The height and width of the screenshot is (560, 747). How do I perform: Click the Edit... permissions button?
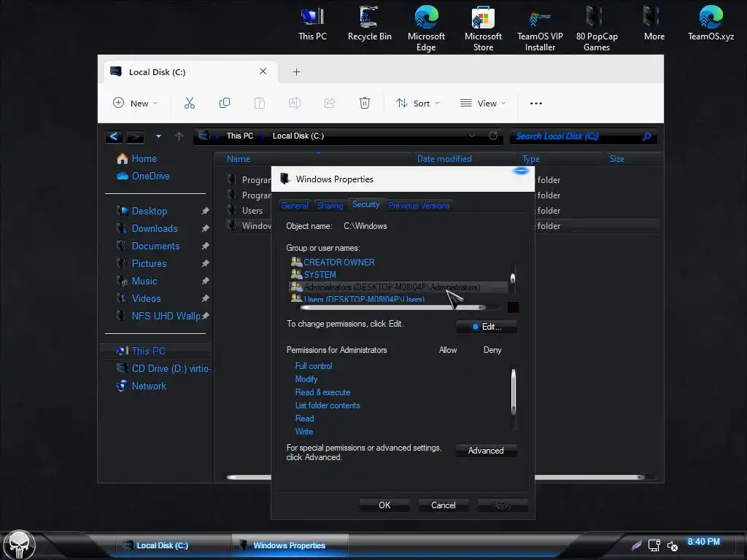pyautogui.click(x=487, y=327)
